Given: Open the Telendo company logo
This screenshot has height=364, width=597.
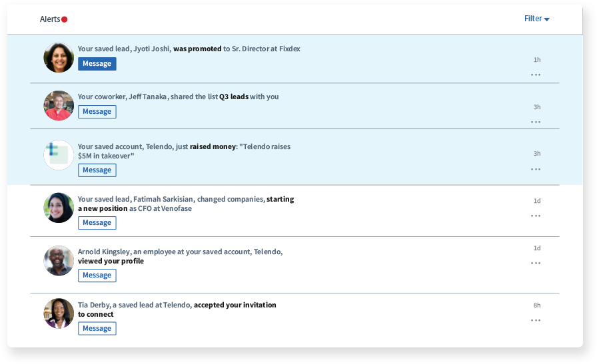Looking at the screenshot, I should point(59,155).
